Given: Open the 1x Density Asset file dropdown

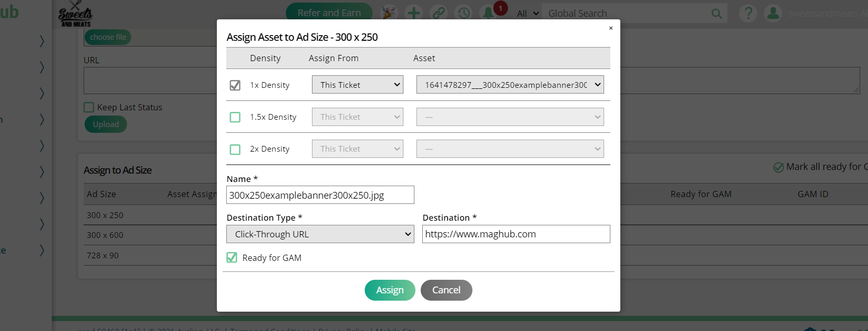Looking at the screenshot, I should click(510, 85).
